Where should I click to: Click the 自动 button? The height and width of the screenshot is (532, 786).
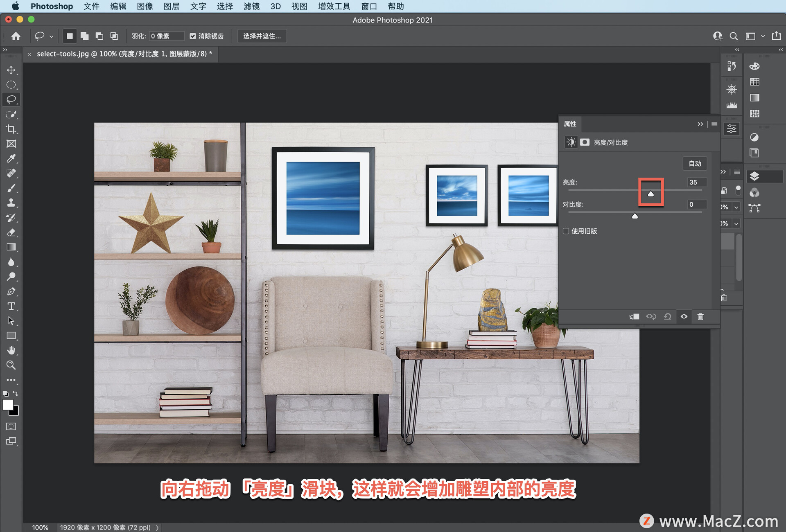695,163
